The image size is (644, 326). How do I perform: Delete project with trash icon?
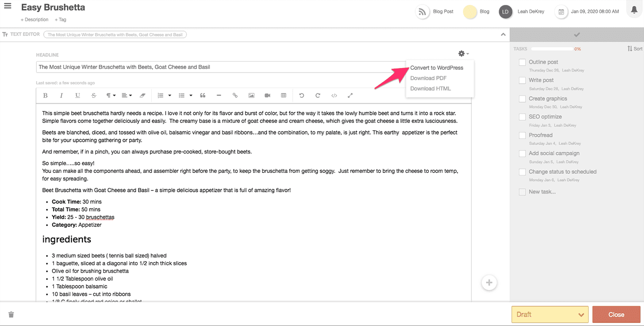[12, 314]
